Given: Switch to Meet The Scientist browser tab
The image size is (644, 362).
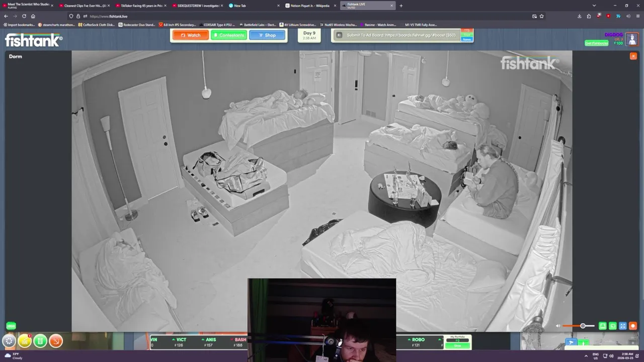Looking at the screenshot, I should pos(28,6).
